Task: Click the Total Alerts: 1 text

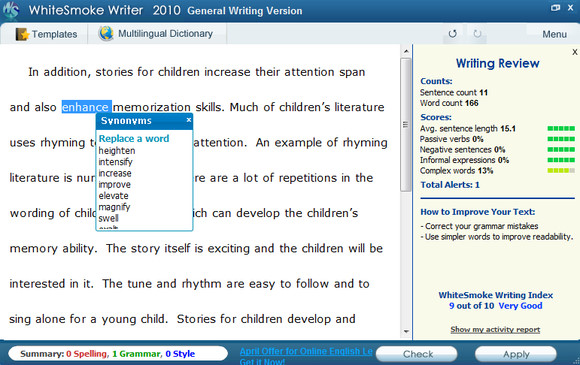Action: 449,185
